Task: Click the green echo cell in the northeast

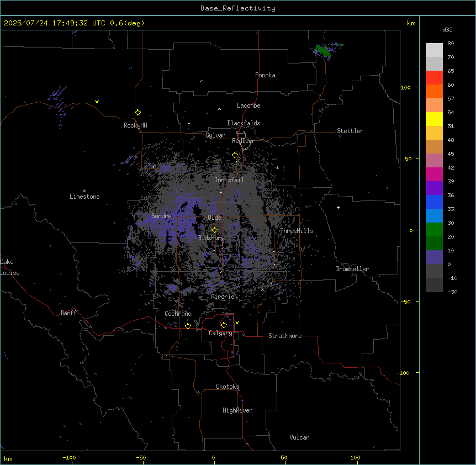Action: 323,51
